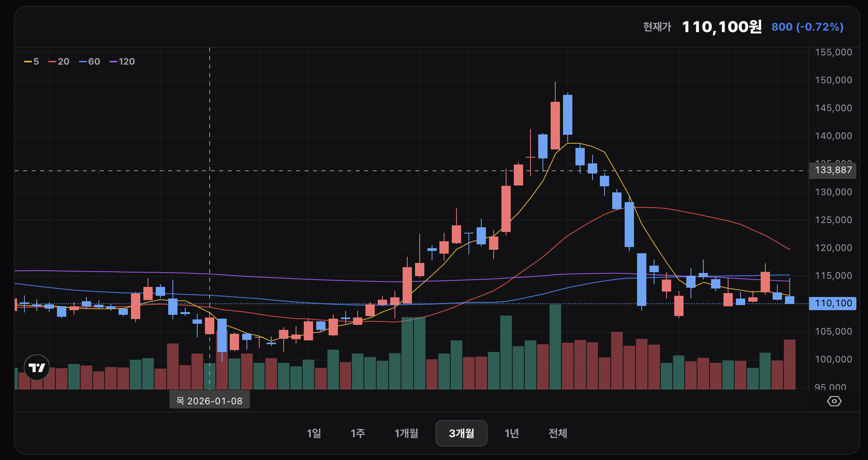Viewport: 868px width, 460px height.
Task: Click the 800 (-0.72%) change text
Action: click(807, 27)
